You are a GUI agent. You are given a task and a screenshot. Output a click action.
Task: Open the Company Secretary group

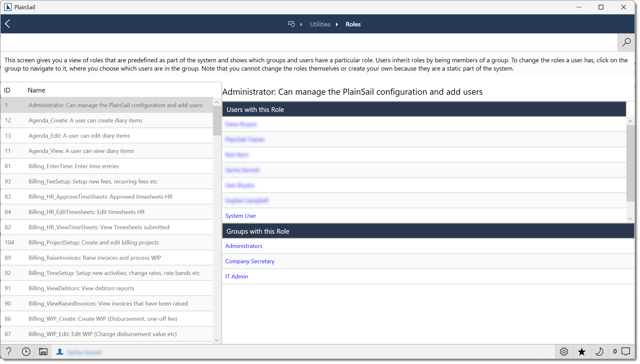point(250,261)
